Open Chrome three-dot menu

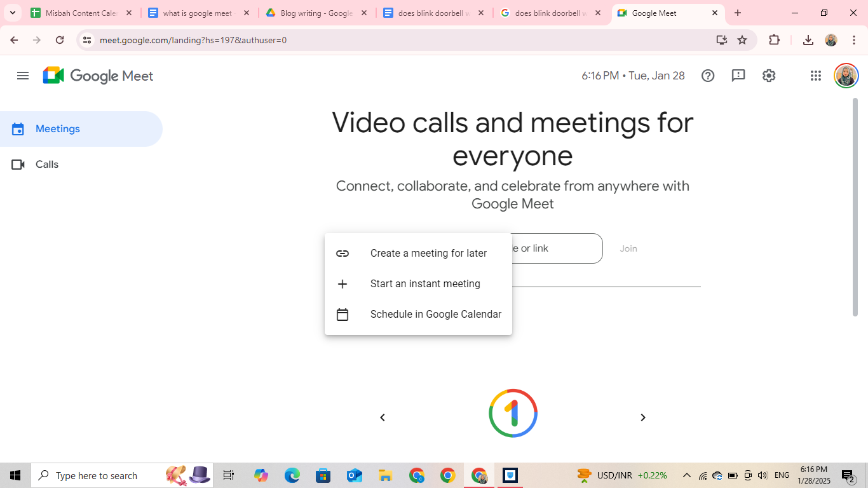tap(854, 40)
